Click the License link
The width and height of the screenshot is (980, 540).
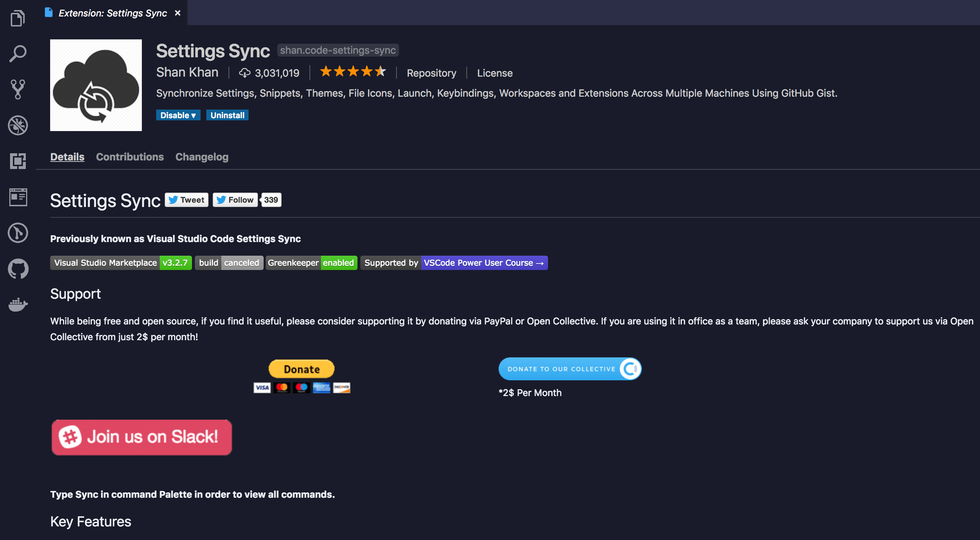click(x=495, y=72)
